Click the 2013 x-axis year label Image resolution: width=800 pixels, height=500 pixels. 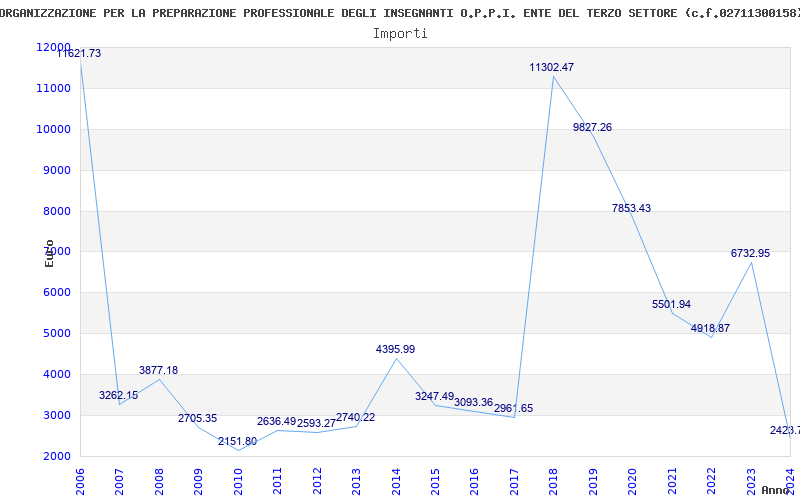(357, 481)
